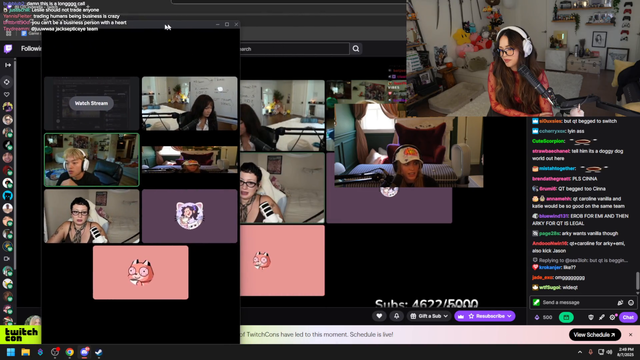This screenshot has width=640, height=360.
Task: Click the heart icon in left sidebar
Action: (7, 94)
